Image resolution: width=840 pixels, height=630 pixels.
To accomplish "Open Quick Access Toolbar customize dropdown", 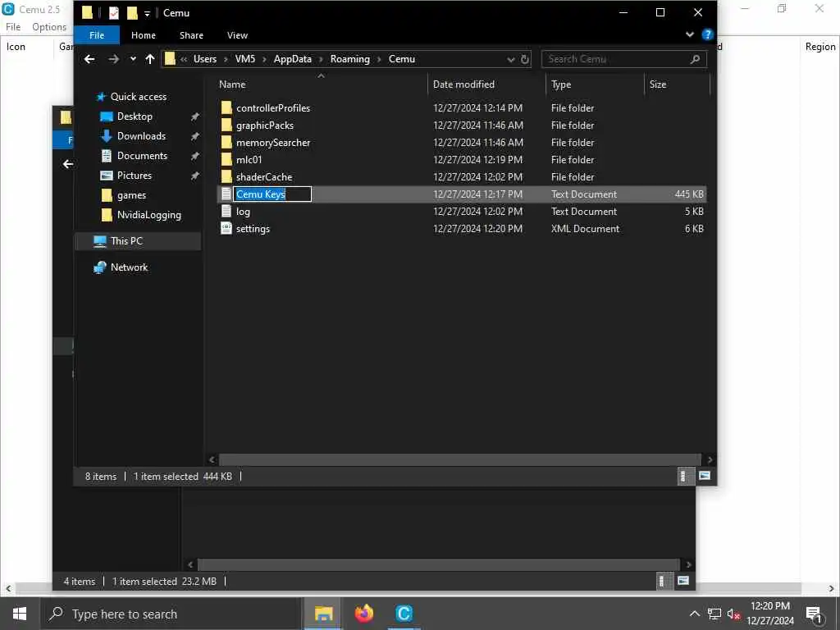I will point(147,14).
